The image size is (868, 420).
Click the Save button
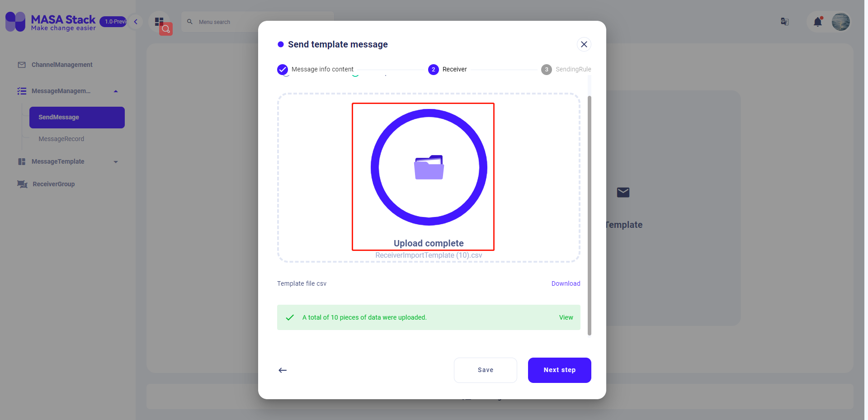[x=486, y=370]
